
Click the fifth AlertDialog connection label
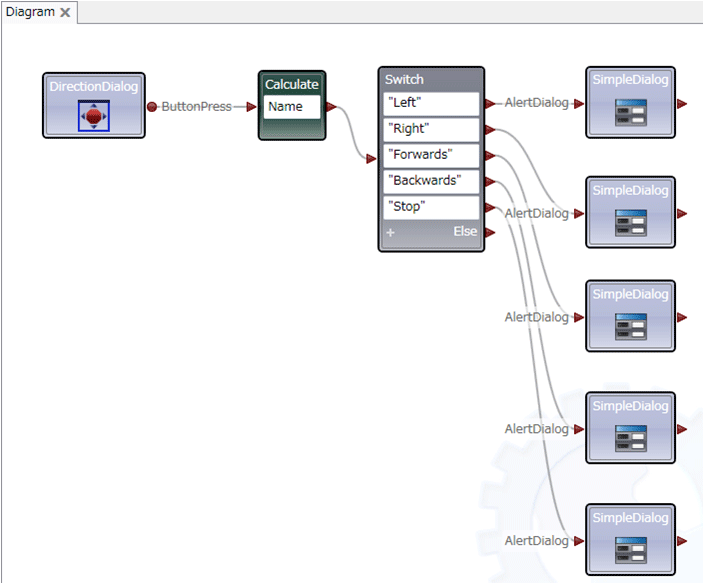pos(537,541)
